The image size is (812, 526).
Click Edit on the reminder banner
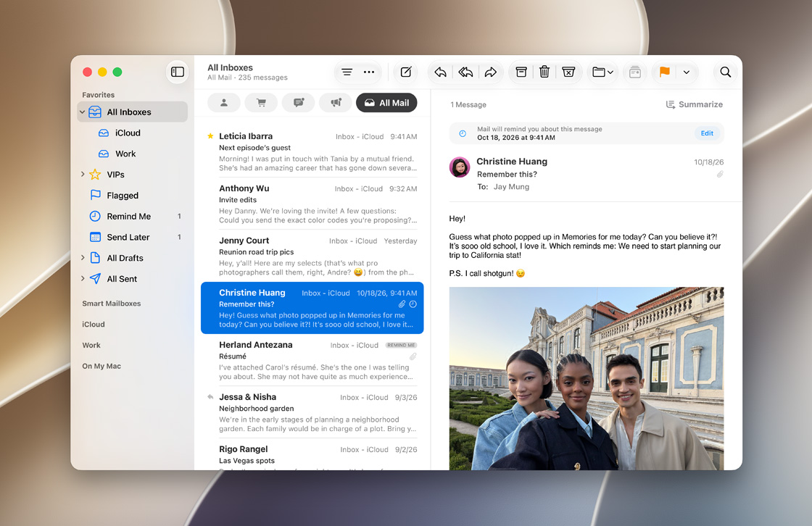click(x=707, y=133)
